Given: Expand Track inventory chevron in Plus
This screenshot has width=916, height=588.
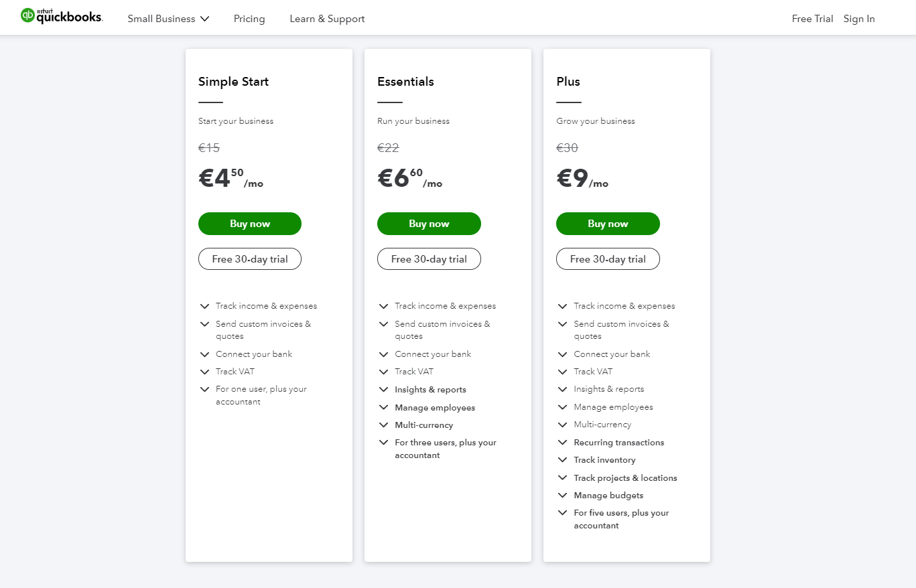Looking at the screenshot, I should click(562, 460).
